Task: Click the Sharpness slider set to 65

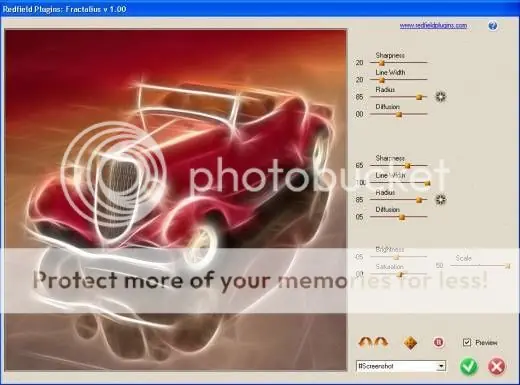Action: (x=399, y=165)
